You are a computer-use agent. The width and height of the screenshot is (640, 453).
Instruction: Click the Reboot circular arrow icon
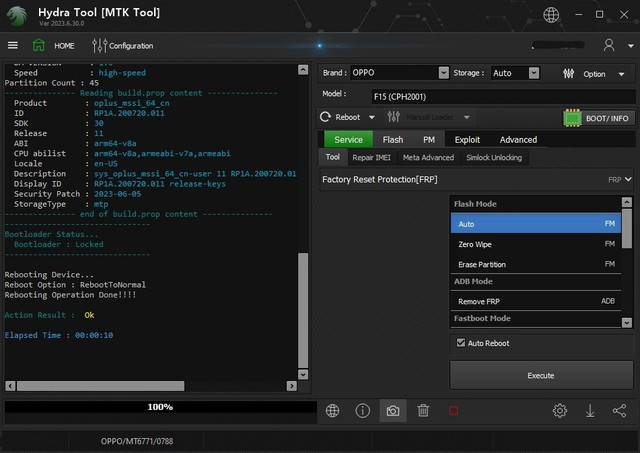(325, 117)
